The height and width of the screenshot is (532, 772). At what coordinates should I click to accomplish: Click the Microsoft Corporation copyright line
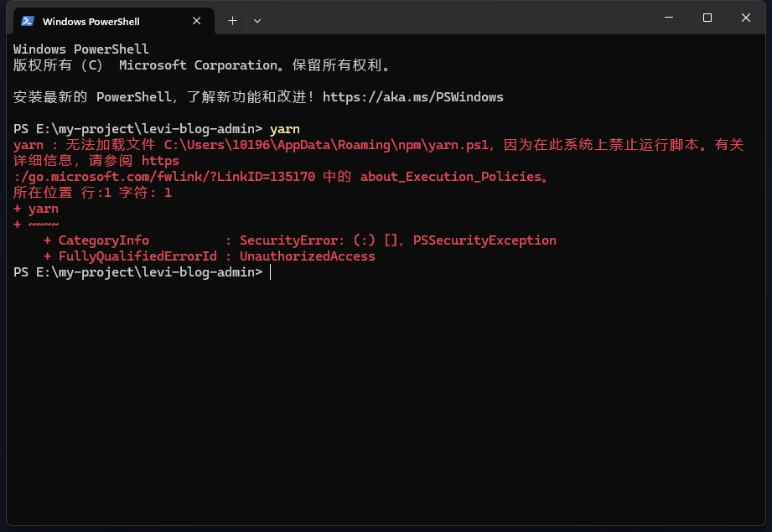click(202, 65)
